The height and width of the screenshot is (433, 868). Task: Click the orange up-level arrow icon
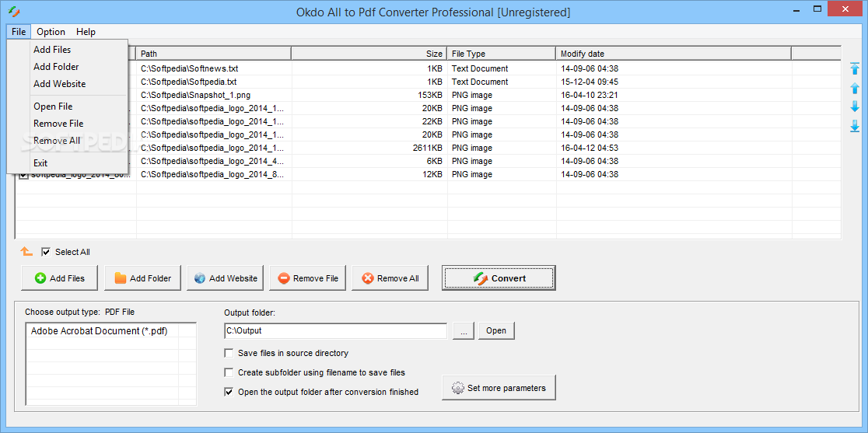pyautogui.click(x=26, y=252)
